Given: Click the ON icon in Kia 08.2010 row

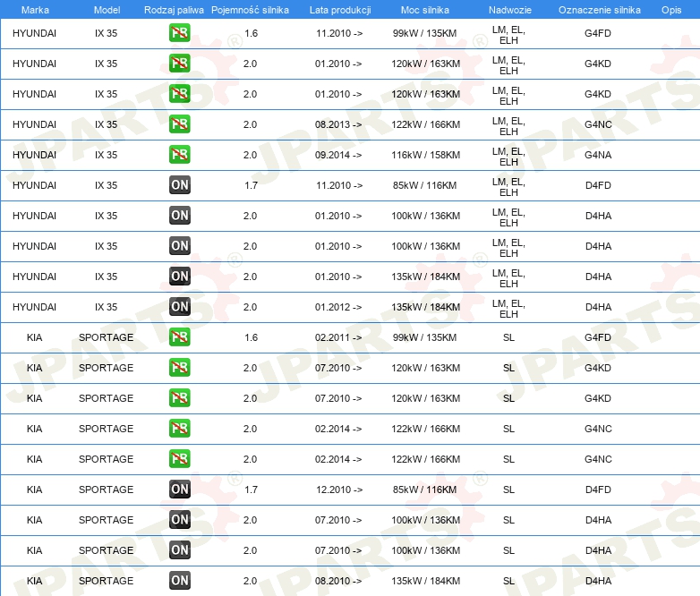Looking at the screenshot, I should click(x=180, y=581).
